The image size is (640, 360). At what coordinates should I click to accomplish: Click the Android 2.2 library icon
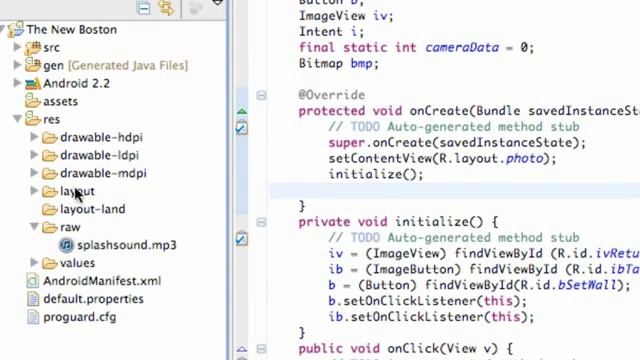tap(33, 84)
